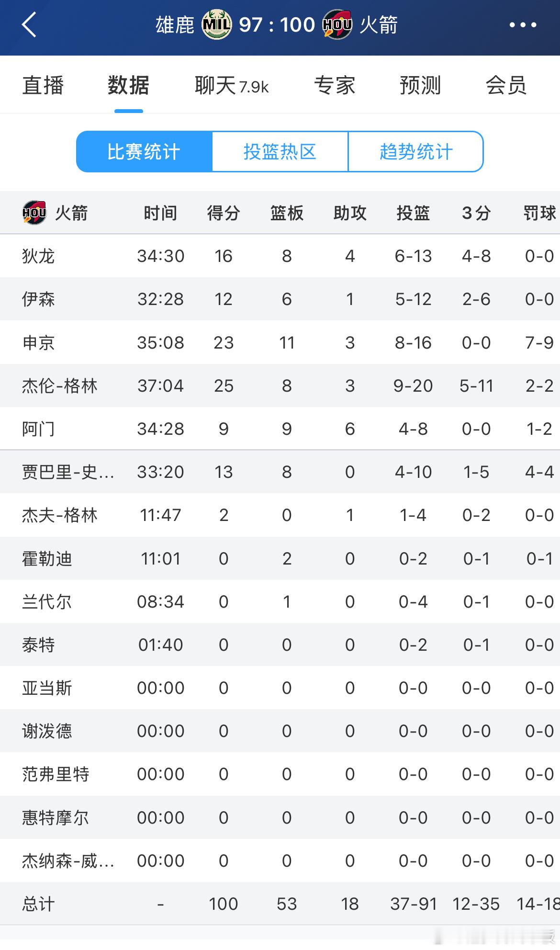
Task: Tap truncated name 贾巴里-史…
Action: click(68, 472)
